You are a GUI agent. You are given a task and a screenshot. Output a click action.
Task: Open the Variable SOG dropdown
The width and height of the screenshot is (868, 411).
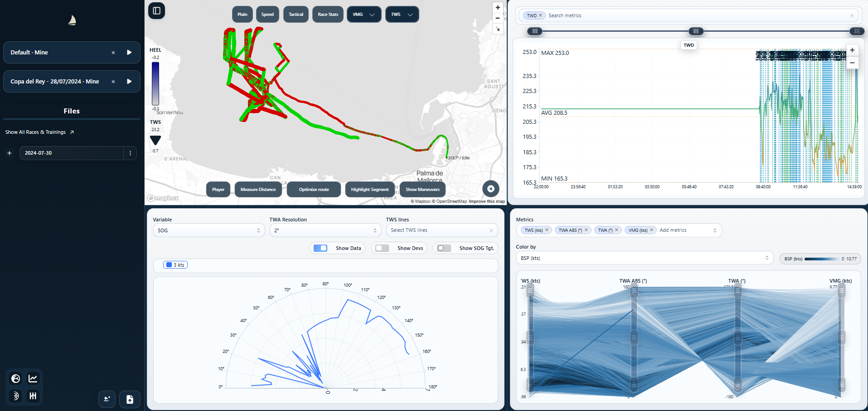coord(209,230)
